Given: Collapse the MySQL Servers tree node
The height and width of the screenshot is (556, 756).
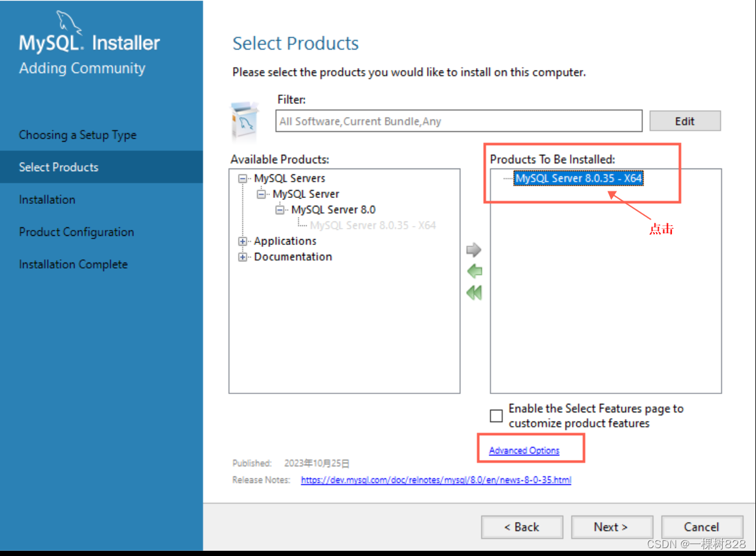Looking at the screenshot, I should [242, 178].
